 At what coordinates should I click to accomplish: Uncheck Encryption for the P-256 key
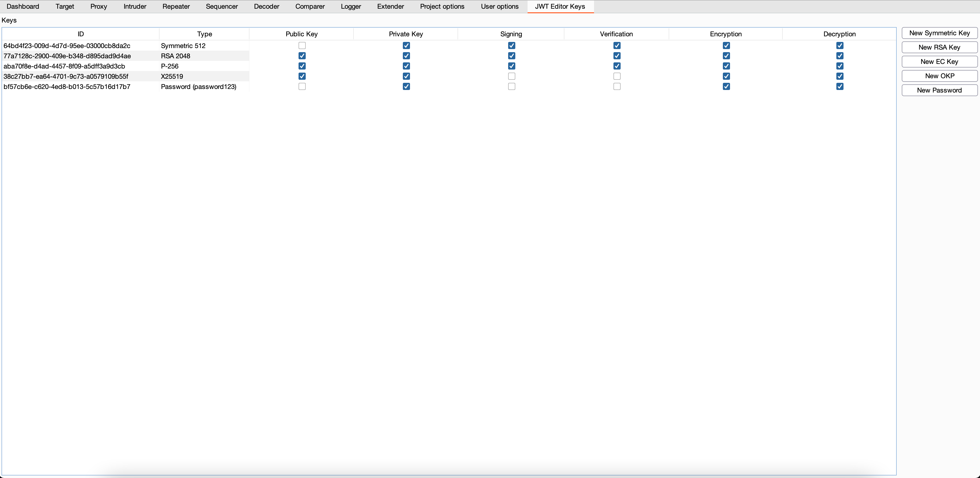point(726,66)
